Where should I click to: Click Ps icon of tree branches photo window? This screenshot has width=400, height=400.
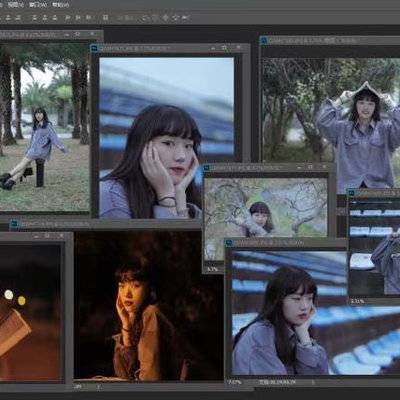coord(207,168)
